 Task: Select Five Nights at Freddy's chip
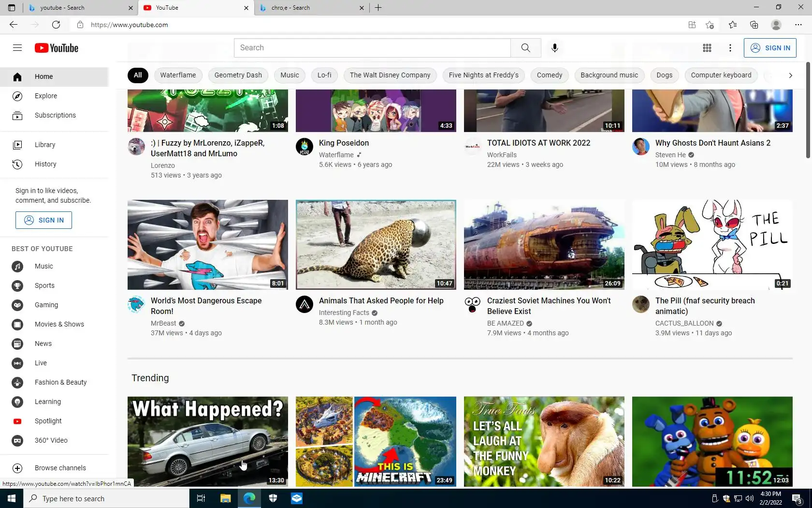coord(483,75)
